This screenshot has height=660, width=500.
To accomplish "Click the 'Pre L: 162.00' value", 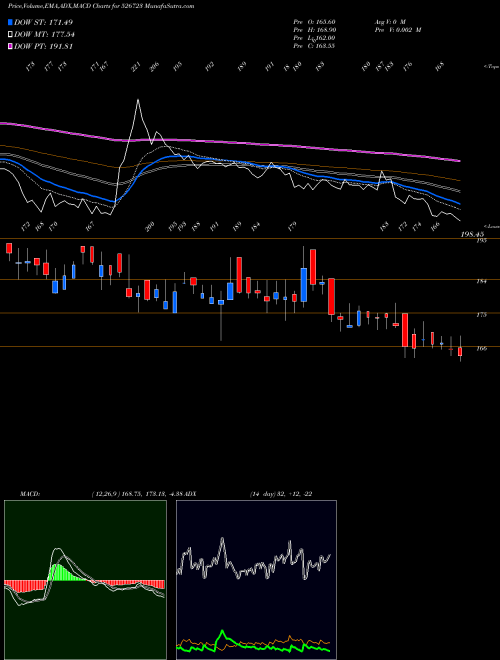I will (314, 38).
